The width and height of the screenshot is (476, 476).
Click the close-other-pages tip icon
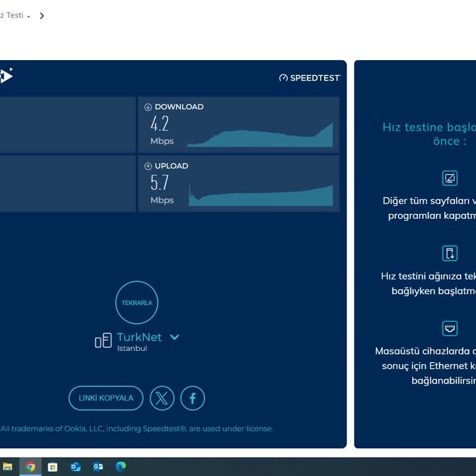[450, 178]
